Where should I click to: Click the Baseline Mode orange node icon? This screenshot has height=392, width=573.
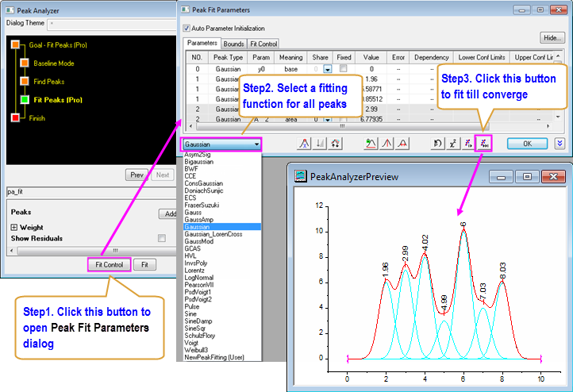(24, 63)
